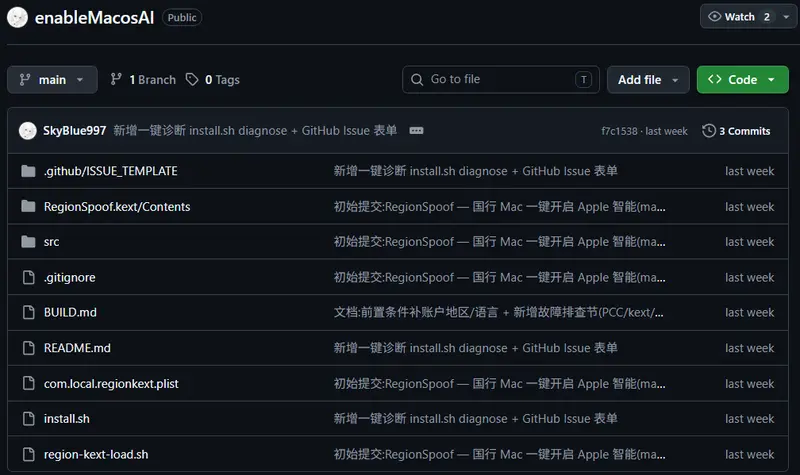Open the RegionSpoof.kext/Contents folder

coord(117,207)
